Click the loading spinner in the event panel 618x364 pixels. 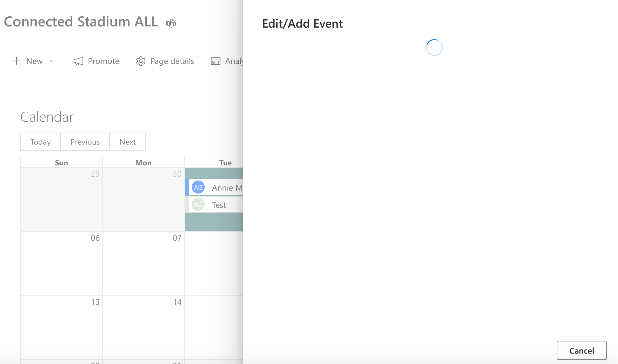click(x=434, y=47)
